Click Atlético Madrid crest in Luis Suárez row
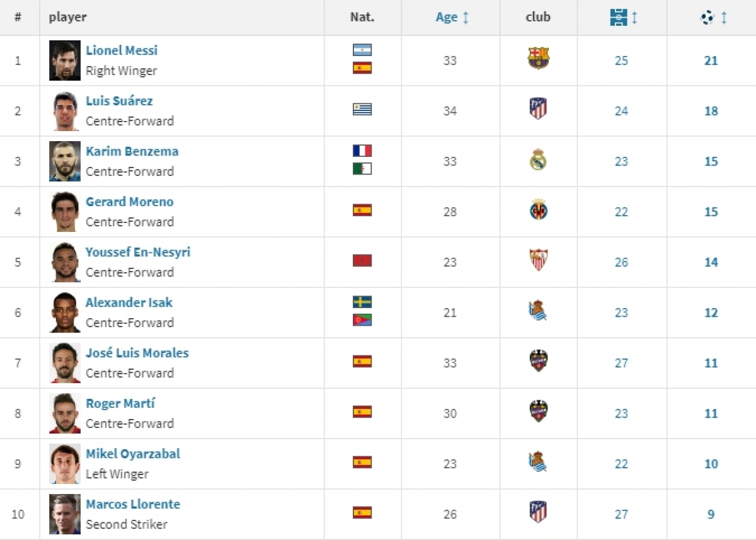Image resolution: width=756 pixels, height=540 pixels. click(x=538, y=109)
